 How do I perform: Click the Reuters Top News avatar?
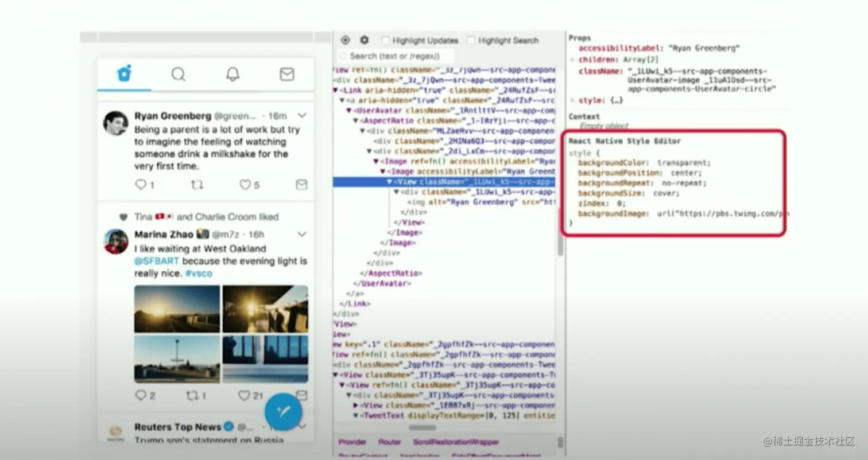[115, 431]
